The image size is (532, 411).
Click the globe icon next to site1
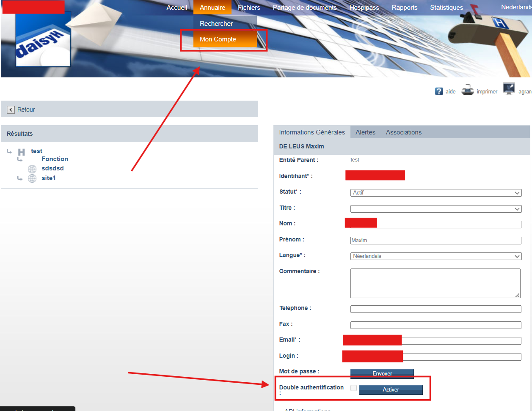32,178
